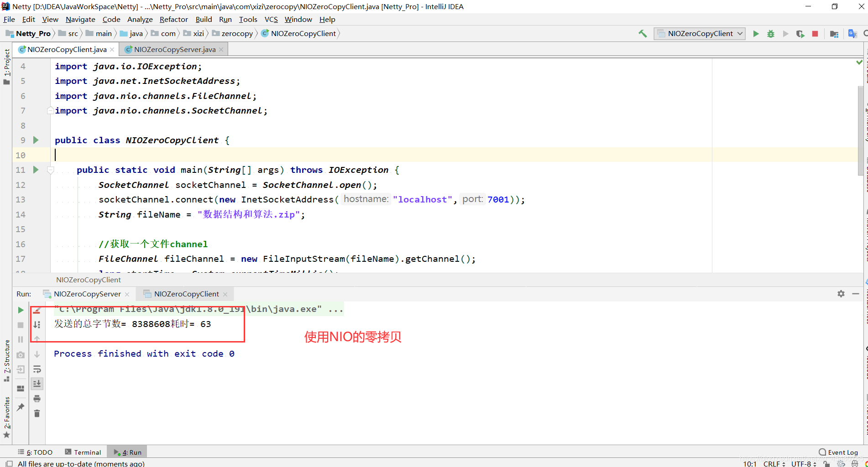Open the Project tool window side tab
The height and width of the screenshot is (467, 868).
pyautogui.click(x=6, y=67)
